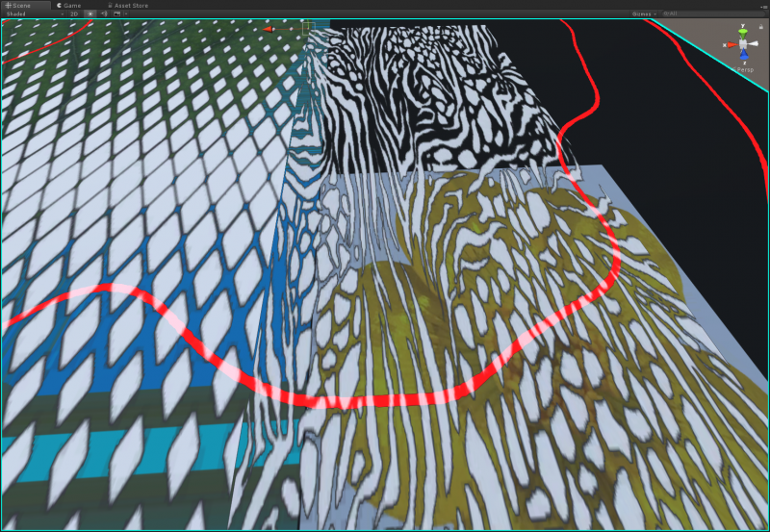Select the yellow square transform handle
This screenshot has height=532, width=770.
pos(308,27)
